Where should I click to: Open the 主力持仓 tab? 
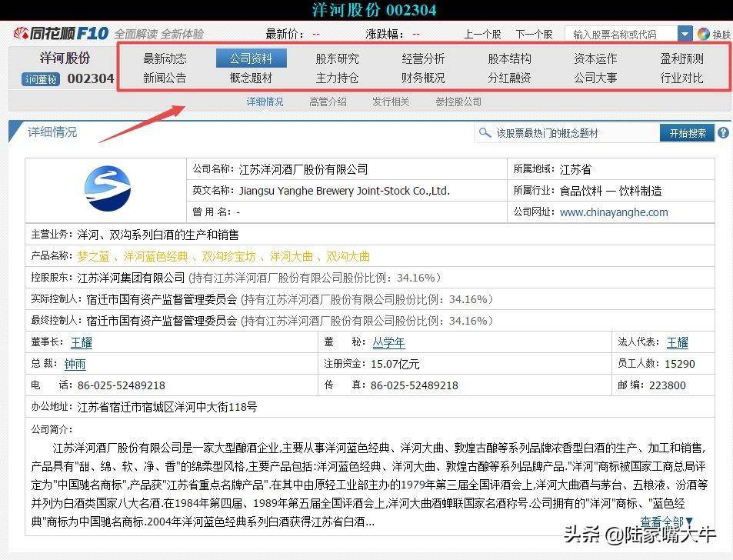[337, 78]
